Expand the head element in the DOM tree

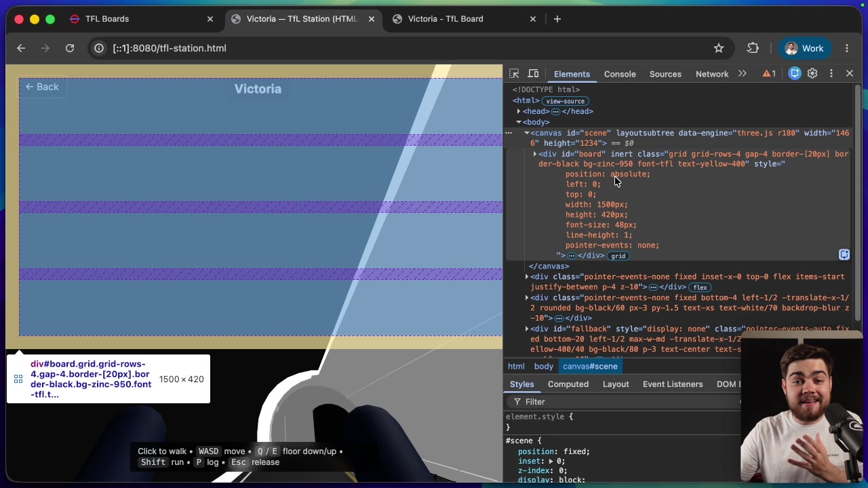(x=519, y=111)
